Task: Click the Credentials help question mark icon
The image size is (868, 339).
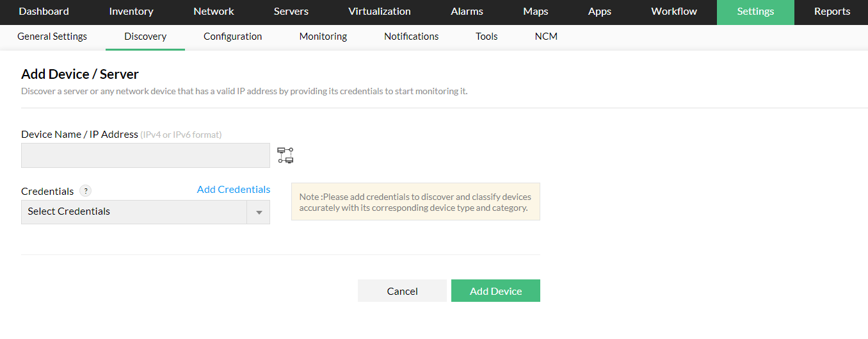Action: point(86,191)
